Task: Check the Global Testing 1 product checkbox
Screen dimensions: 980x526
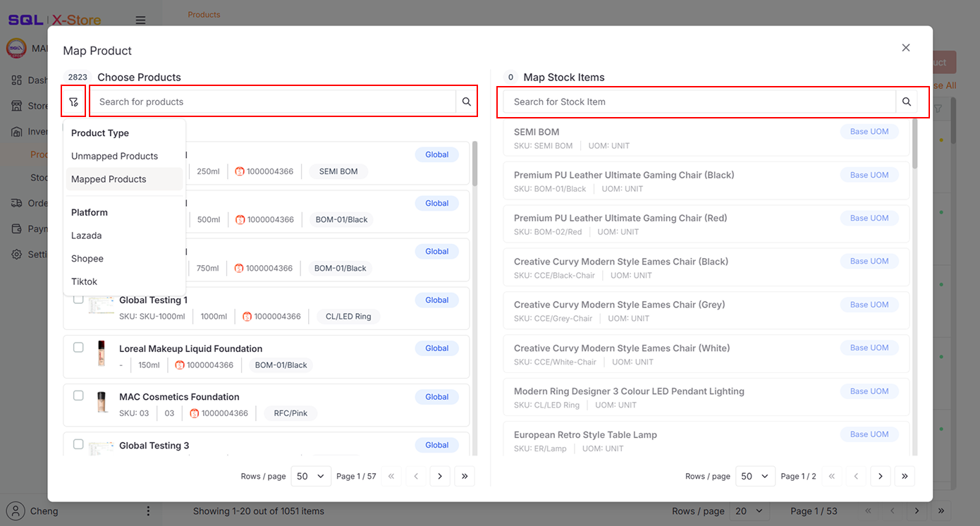Action: click(x=78, y=299)
